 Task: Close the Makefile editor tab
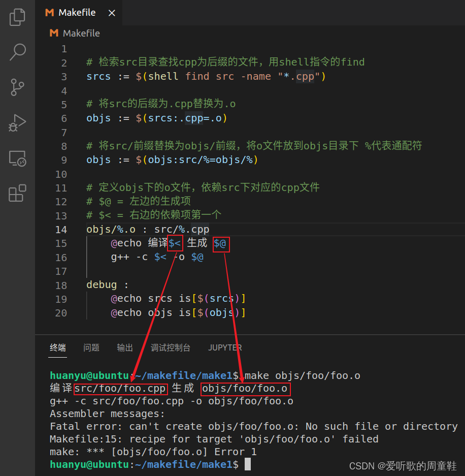coord(112,13)
